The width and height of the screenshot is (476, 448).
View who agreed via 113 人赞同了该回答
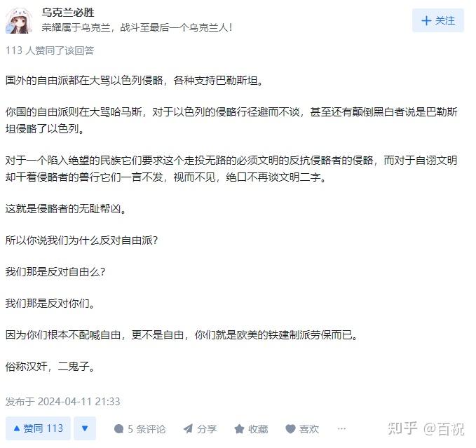[50, 50]
